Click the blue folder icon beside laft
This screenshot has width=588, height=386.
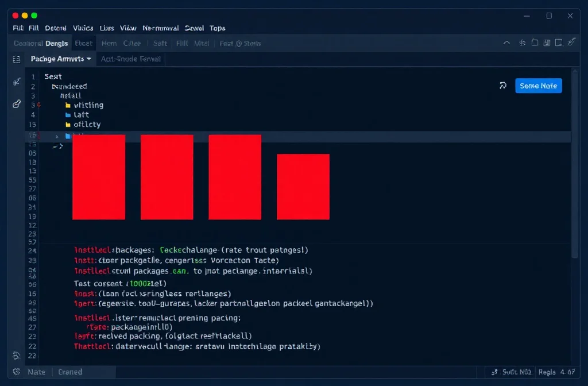68,115
